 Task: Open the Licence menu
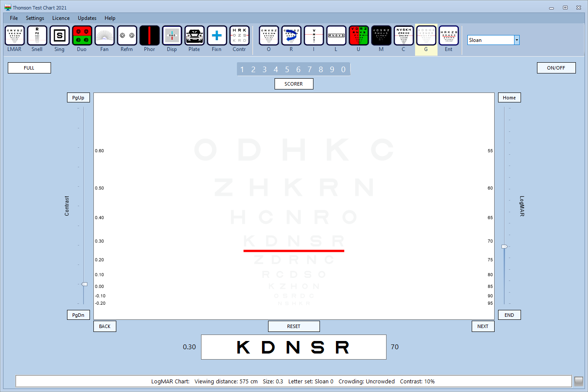tap(61, 18)
